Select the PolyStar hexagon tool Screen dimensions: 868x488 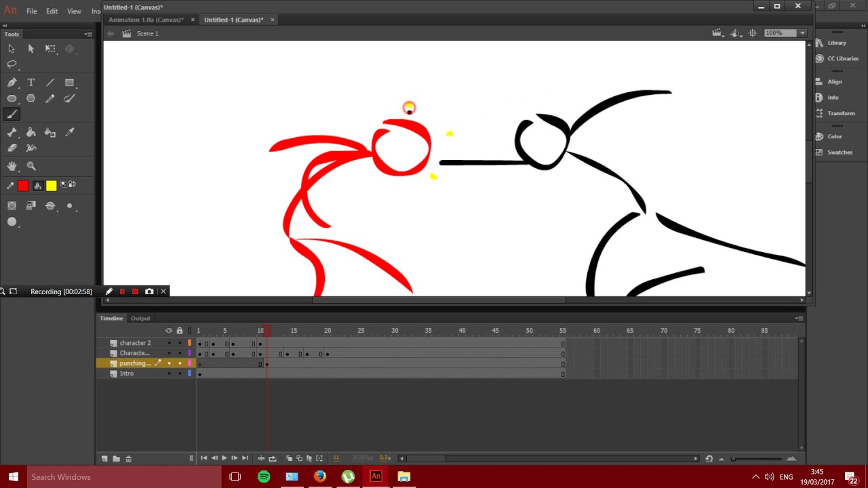[x=31, y=98]
